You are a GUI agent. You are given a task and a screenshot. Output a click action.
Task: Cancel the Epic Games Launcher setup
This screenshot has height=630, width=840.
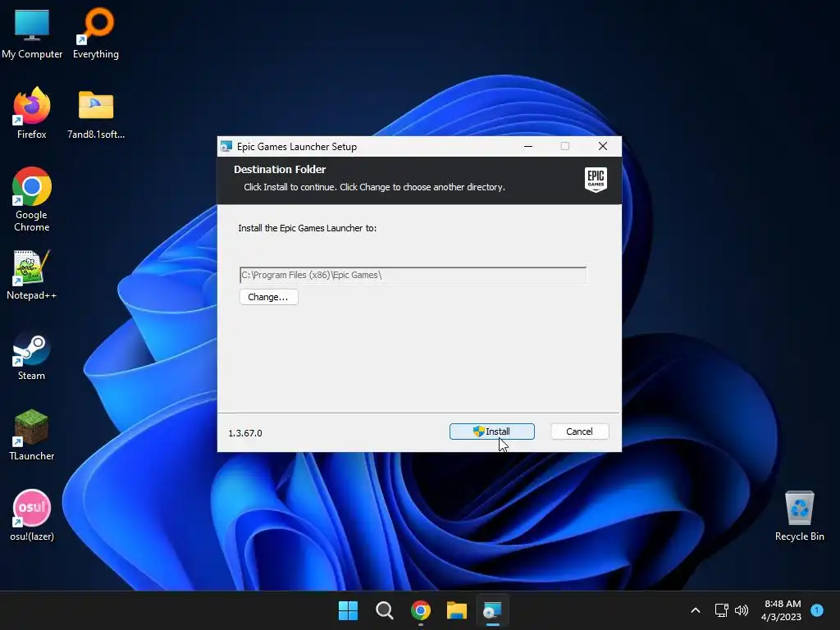coord(579,431)
